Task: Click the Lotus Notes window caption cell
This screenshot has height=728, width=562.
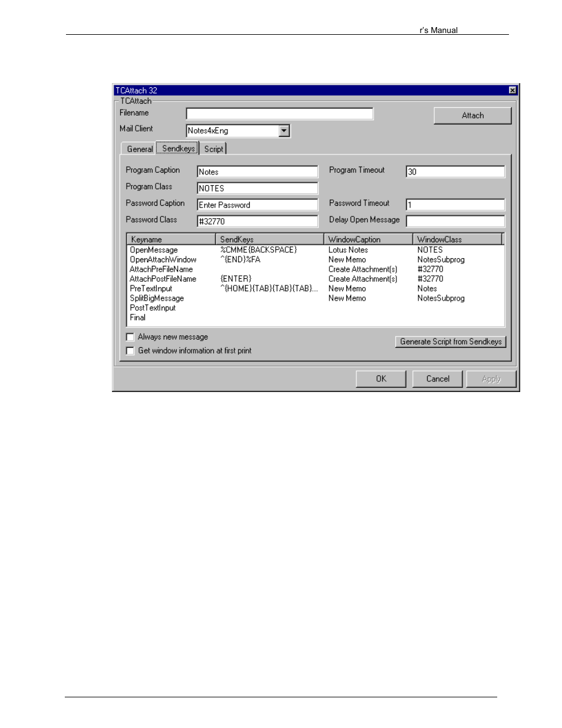Action: coord(348,250)
